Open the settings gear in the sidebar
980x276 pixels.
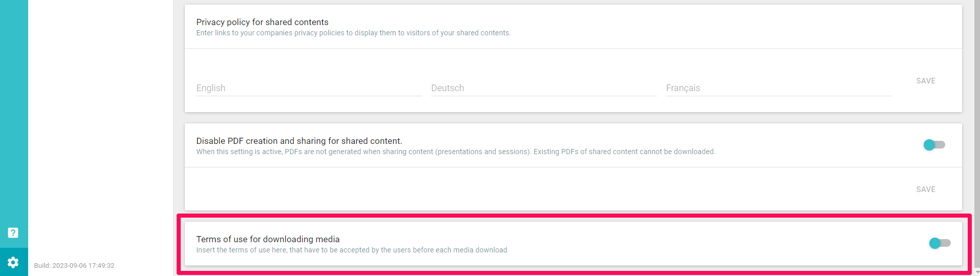tap(13, 262)
